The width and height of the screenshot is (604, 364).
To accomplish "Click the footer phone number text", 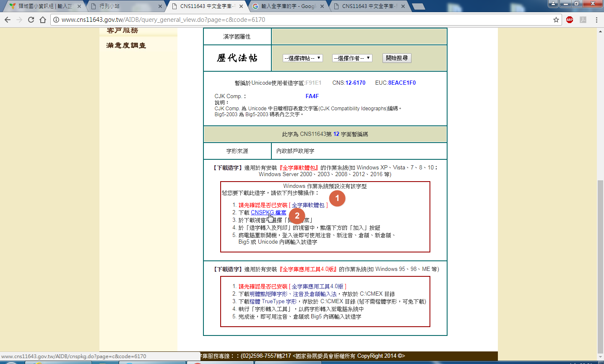I will pyautogui.click(x=266, y=356).
